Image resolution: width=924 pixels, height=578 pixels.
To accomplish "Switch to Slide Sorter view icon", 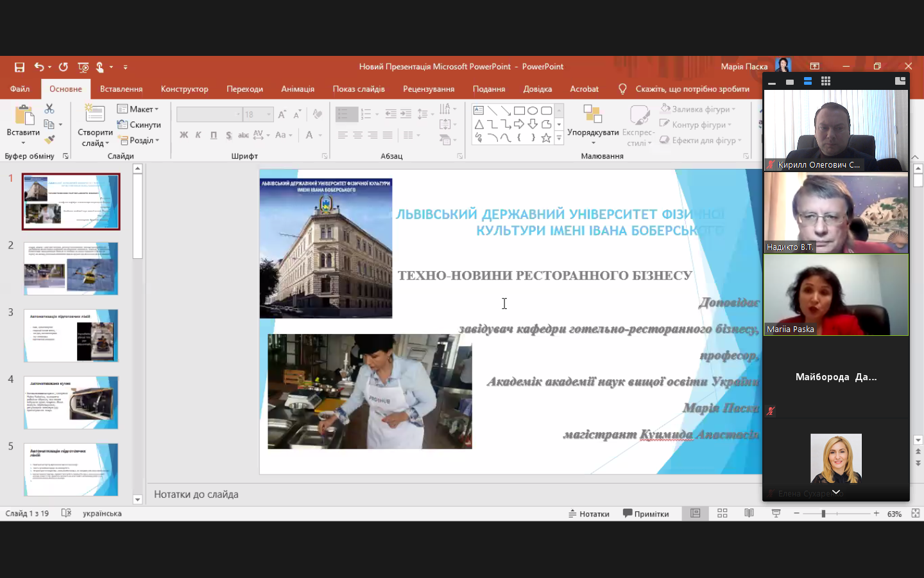I will coord(722,513).
